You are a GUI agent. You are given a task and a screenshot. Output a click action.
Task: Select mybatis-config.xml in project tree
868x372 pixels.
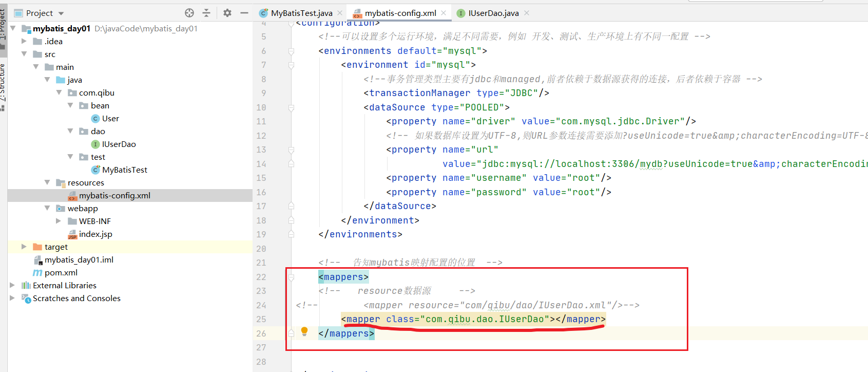[x=130, y=195]
